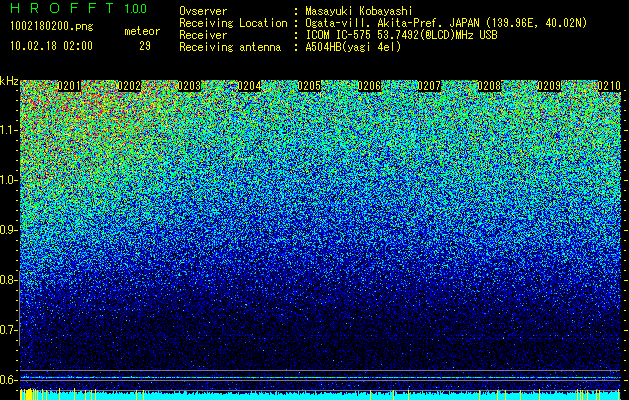Image resolution: width=629 pixels, height=400 pixels.
Task: Click the 'Receiving antenna' label
Action: pyautogui.click(x=230, y=47)
